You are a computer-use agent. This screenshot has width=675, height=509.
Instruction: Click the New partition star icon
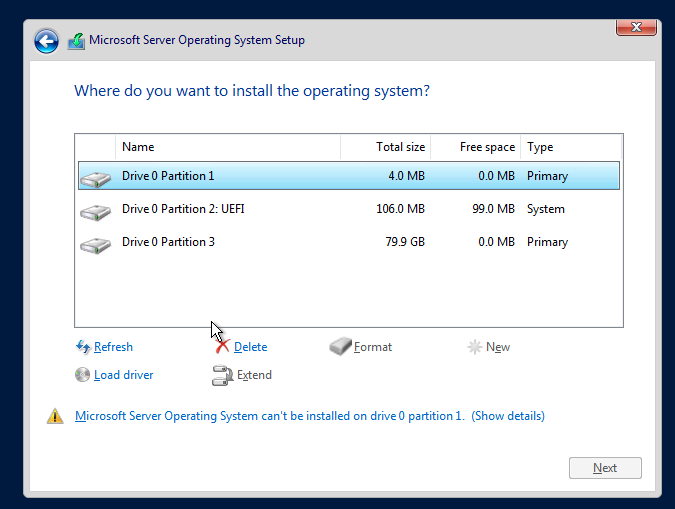point(474,347)
